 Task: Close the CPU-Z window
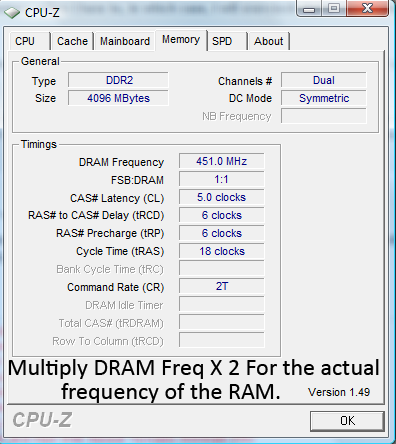coord(367,9)
